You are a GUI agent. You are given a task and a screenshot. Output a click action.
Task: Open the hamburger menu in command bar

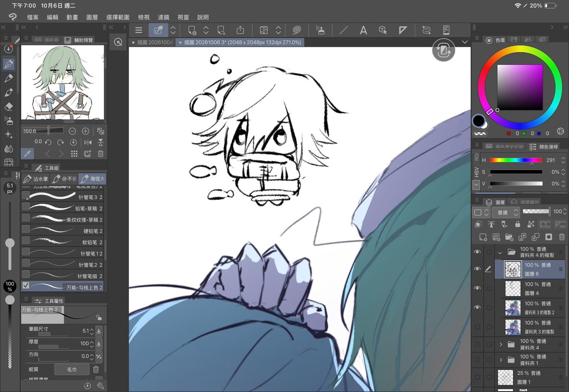tap(138, 30)
